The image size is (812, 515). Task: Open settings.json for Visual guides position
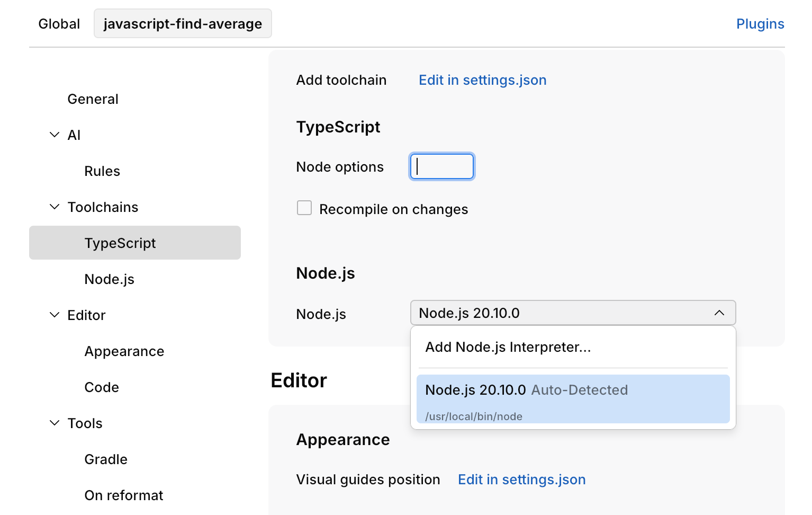click(521, 480)
